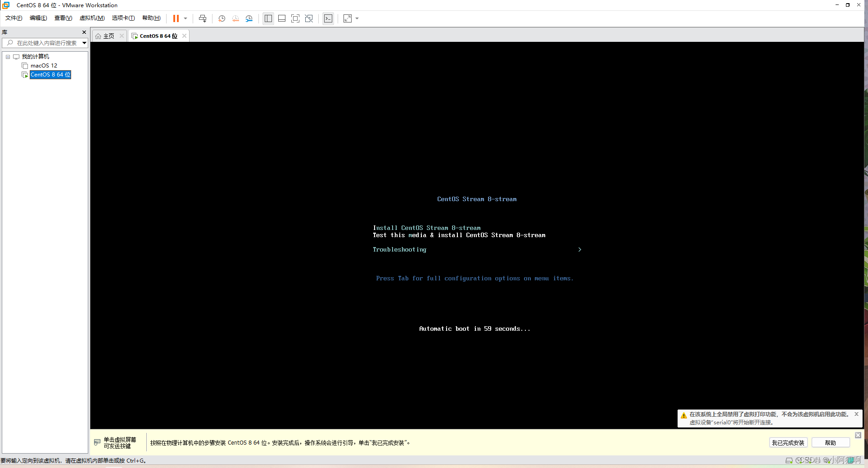Open the 文件(F) menu
Viewport: 868px width, 468px height.
pyautogui.click(x=14, y=18)
